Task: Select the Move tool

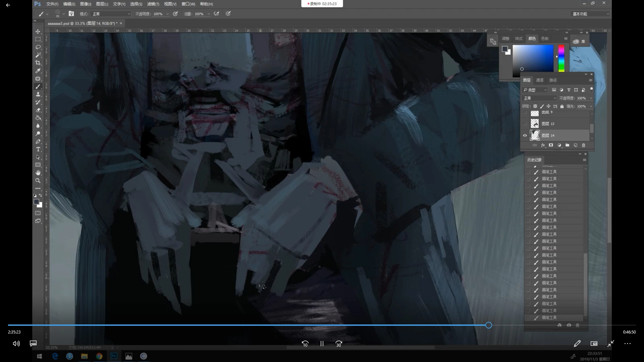Action: click(38, 32)
